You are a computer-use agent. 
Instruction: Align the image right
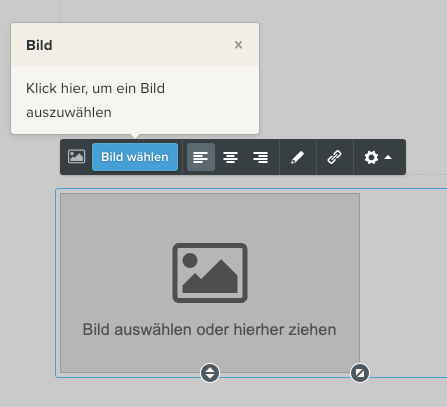(260, 157)
